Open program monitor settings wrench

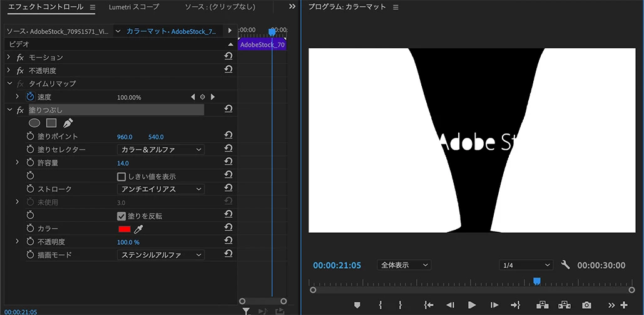point(566,265)
